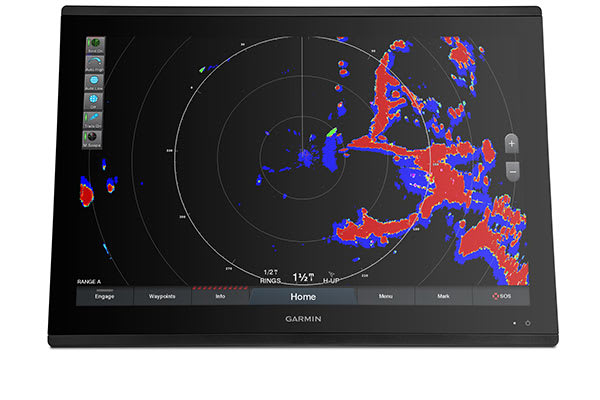Go to the Home screen
This screenshot has width=600, height=400.
click(303, 297)
